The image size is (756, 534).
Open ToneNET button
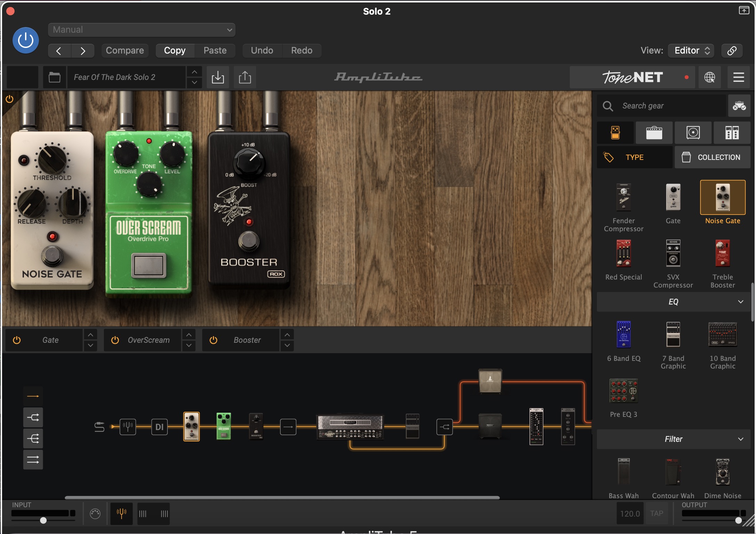(x=632, y=77)
